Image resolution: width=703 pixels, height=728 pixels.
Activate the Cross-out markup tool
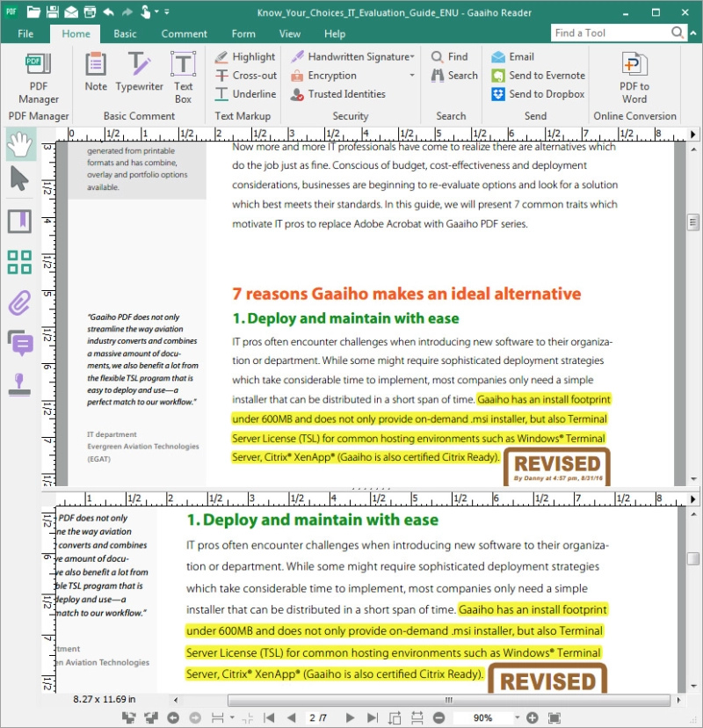(245, 76)
